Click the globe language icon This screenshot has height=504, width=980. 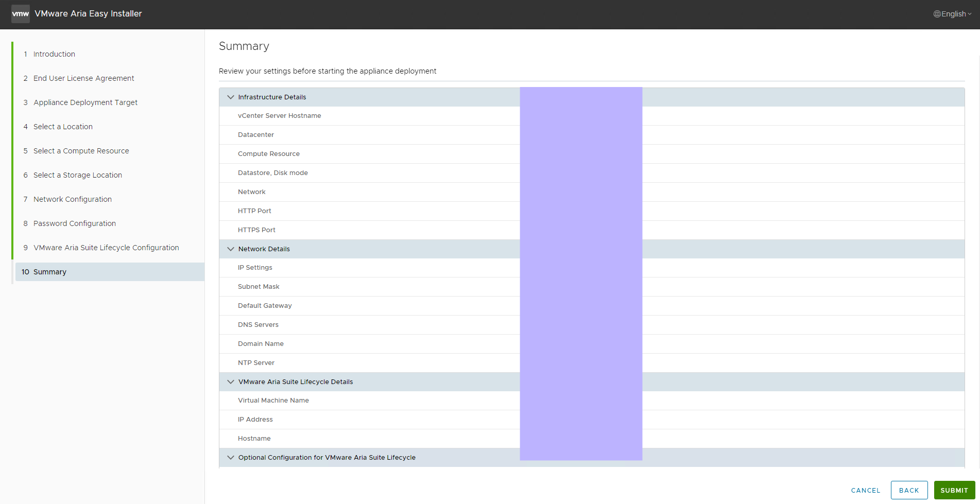click(x=937, y=14)
